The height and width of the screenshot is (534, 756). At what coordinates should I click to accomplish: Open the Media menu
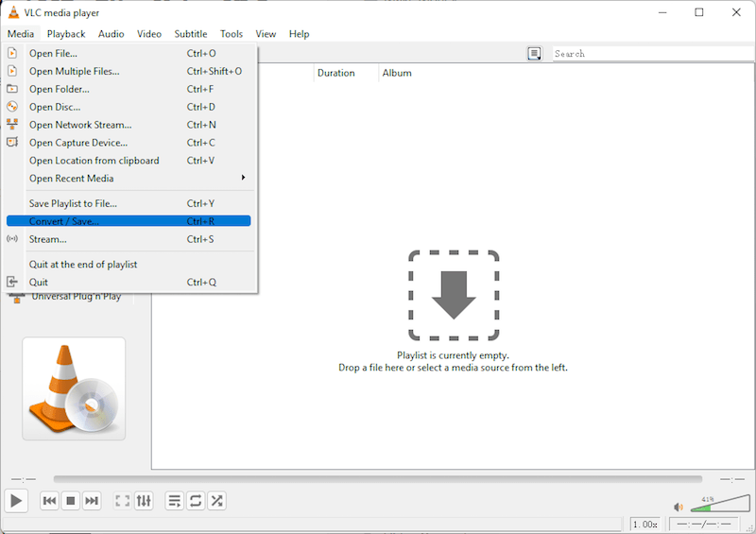pyautogui.click(x=21, y=34)
